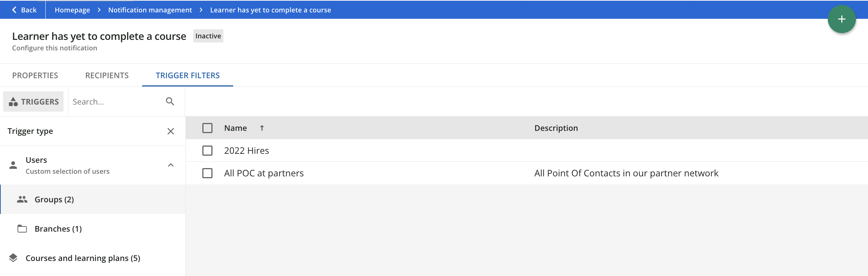The height and width of the screenshot is (276, 868).
Task: Click the Back chevron arrow
Action: point(14,10)
